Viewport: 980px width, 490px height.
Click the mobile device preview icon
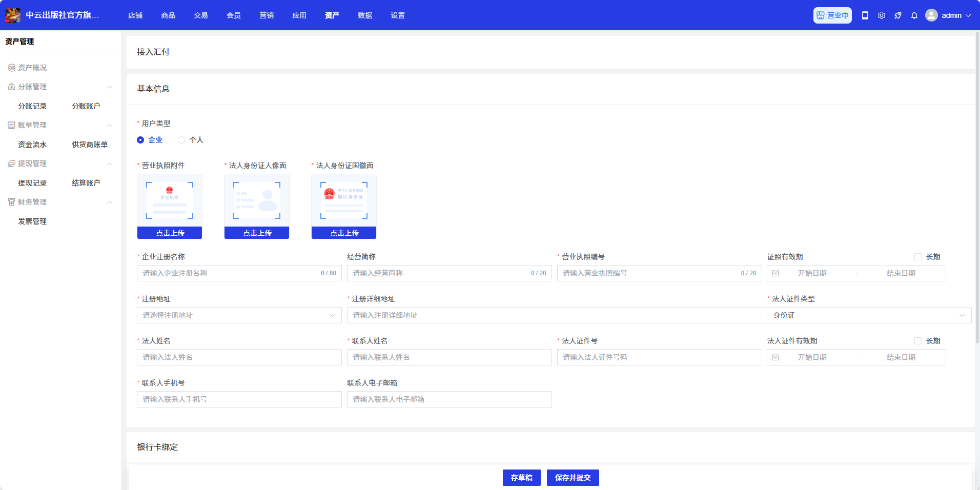pos(865,15)
